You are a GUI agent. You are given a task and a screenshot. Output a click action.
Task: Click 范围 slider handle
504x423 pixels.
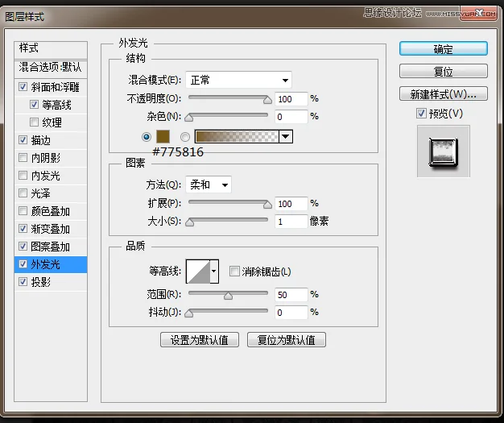click(x=228, y=296)
